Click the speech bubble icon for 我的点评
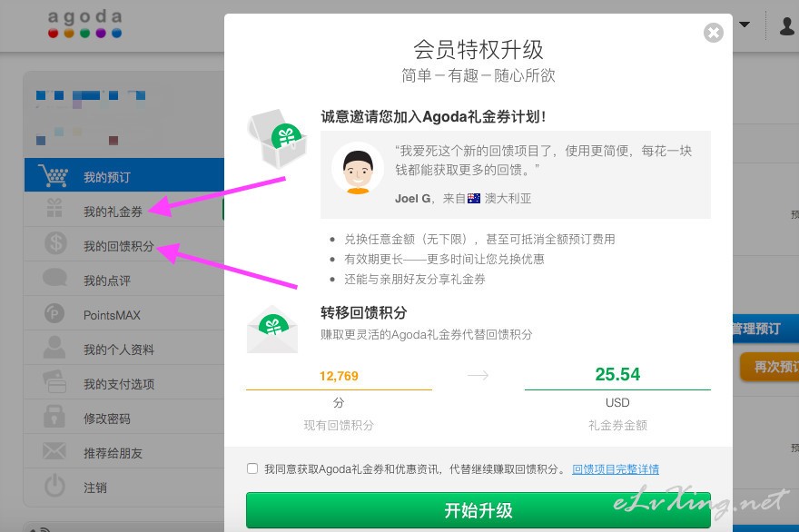The width and height of the screenshot is (799, 532). pyautogui.click(x=54, y=278)
